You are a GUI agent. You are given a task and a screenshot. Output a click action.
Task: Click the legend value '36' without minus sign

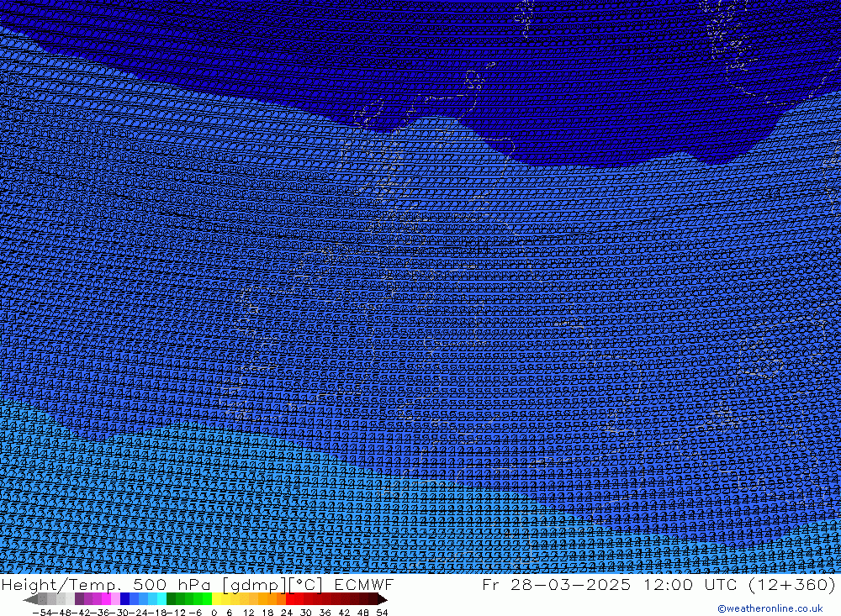pyautogui.click(x=325, y=612)
